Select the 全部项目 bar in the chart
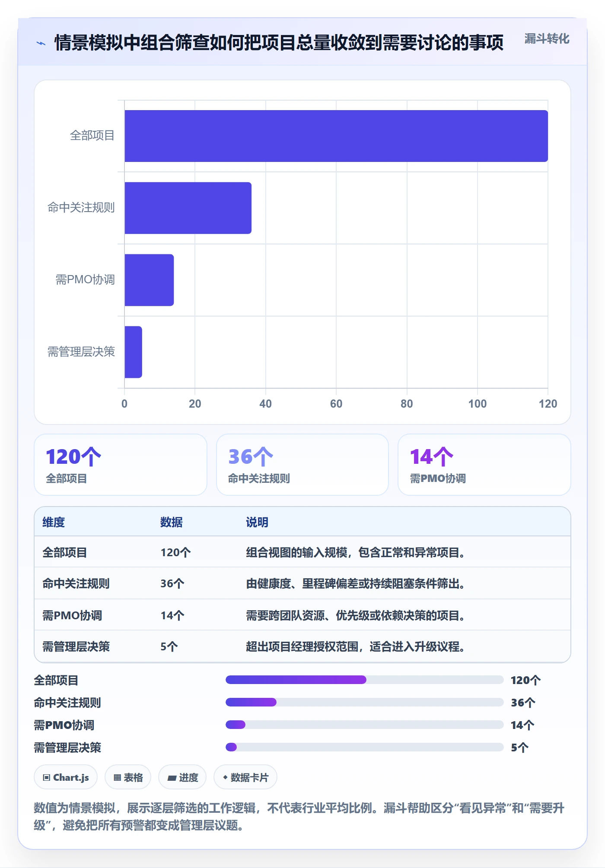Image resolution: width=605 pixels, height=868 pixels. (x=336, y=136)
